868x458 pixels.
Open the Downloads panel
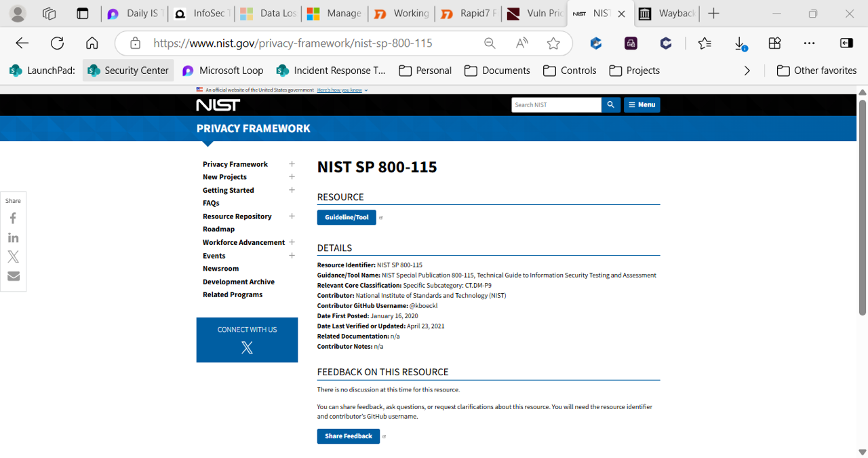741,43
